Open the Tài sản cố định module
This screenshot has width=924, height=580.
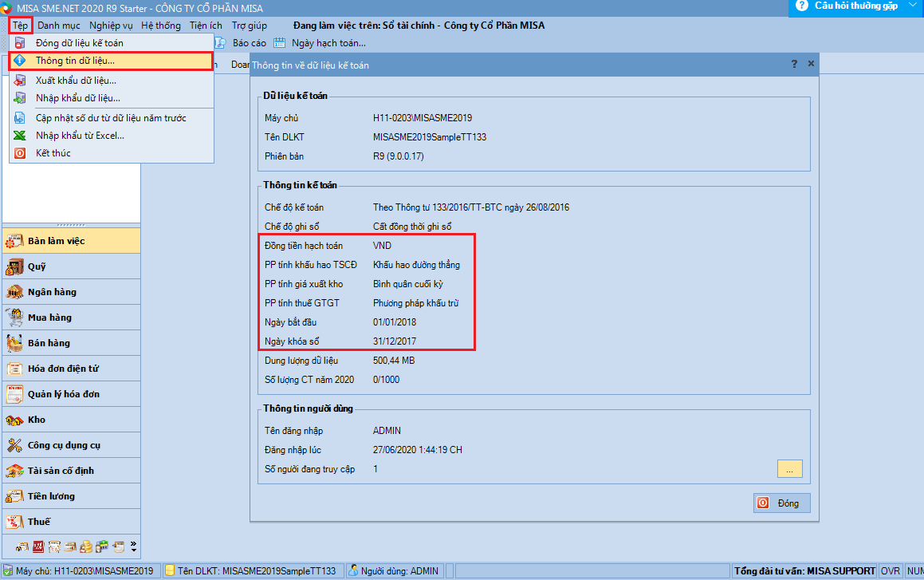tap(71, 471)
